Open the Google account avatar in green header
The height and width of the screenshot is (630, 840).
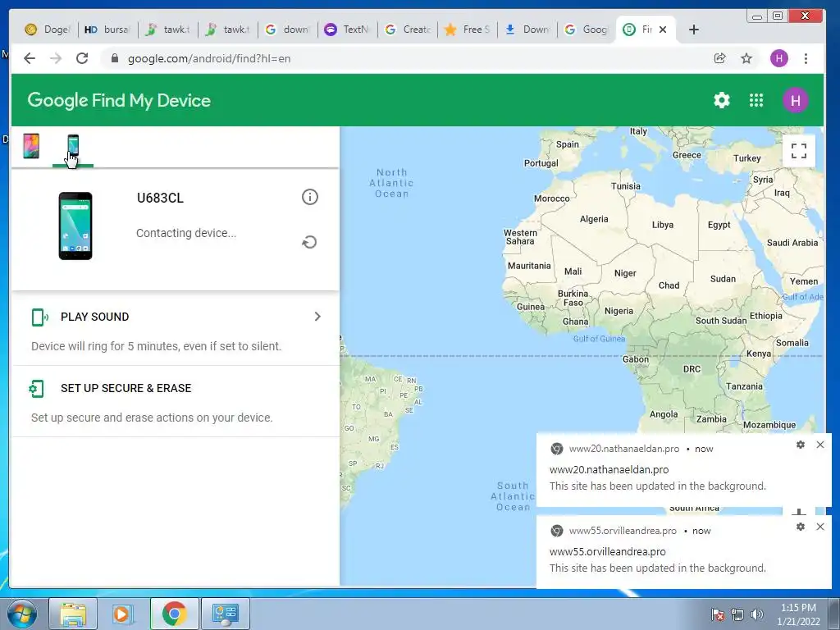pos(796,100)
